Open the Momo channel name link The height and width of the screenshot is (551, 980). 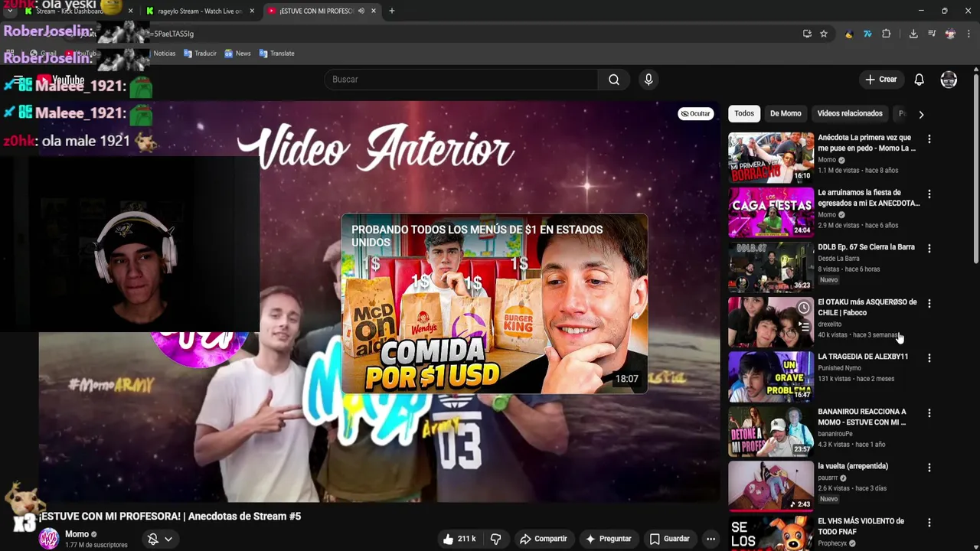coord(77,534)
